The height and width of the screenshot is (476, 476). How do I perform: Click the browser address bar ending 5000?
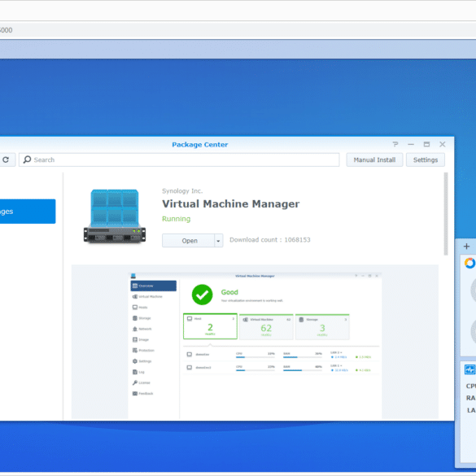pyautogui.click(x=238, y=30)
